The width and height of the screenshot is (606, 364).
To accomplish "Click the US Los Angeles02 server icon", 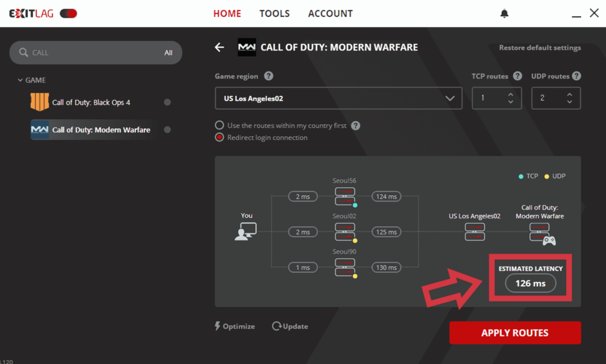I will (474, 231).
